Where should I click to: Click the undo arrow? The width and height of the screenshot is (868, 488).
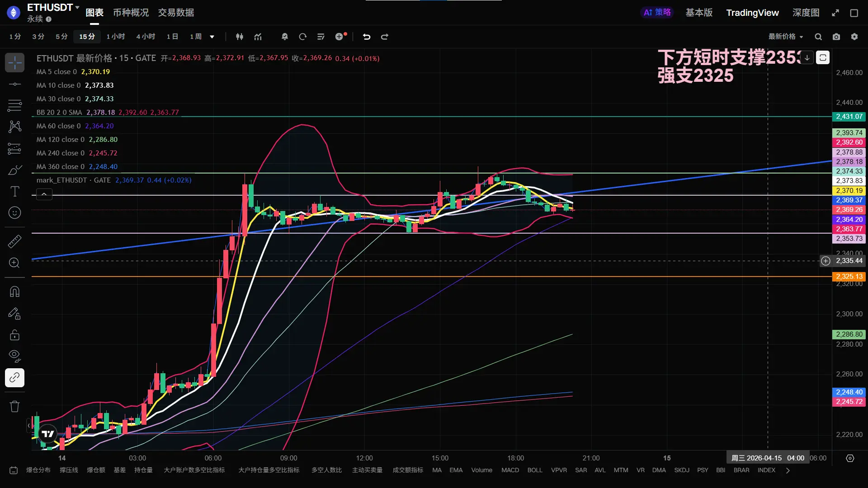pyautogui.click(x=367, y=37)
